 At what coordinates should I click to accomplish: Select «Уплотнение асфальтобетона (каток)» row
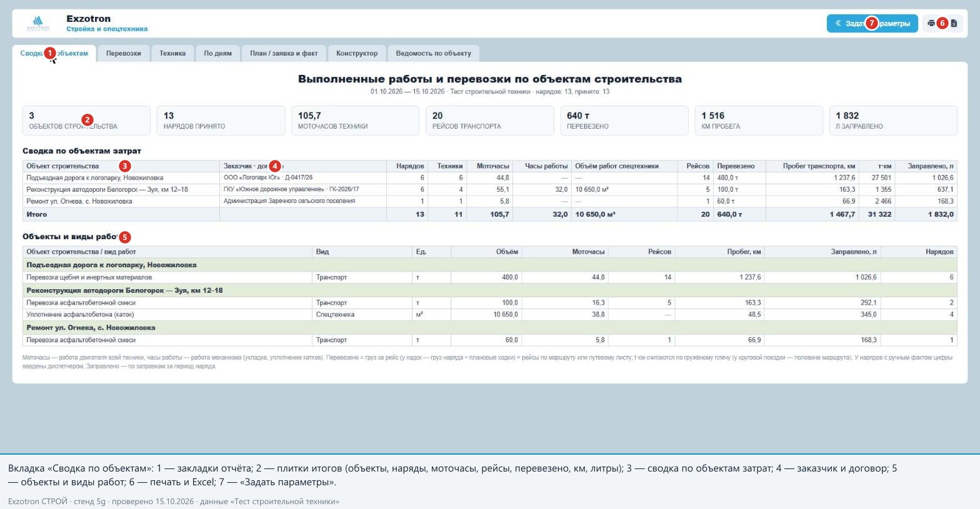click(490, 314)
